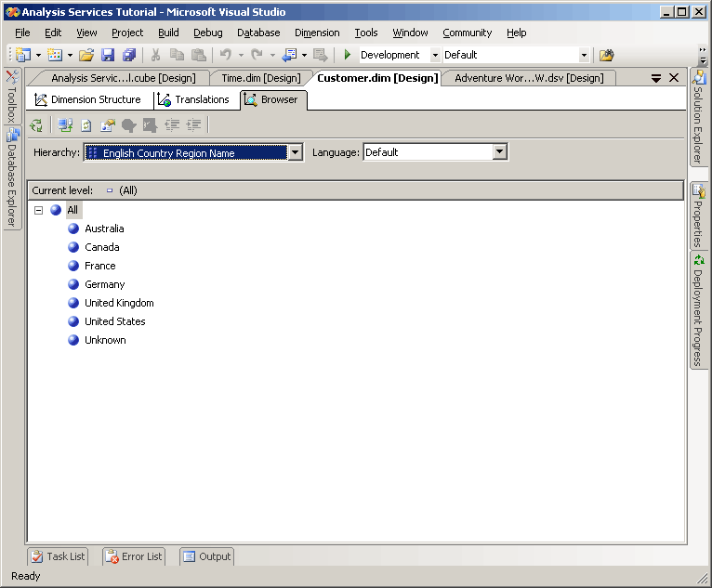Screen dimensions: 712x588
Task: Open the Navigate Backward dropdown arrow
Action: point(304,55)
